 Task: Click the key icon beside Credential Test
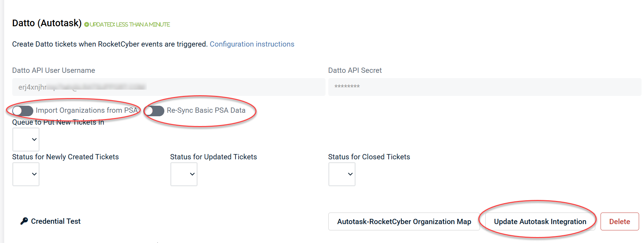coord(24,221)
